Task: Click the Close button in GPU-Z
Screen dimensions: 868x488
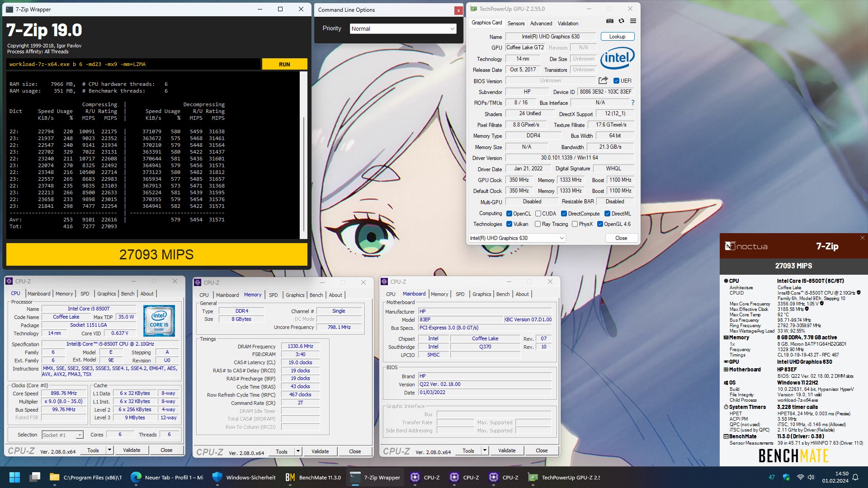Action: coord(621,238)
